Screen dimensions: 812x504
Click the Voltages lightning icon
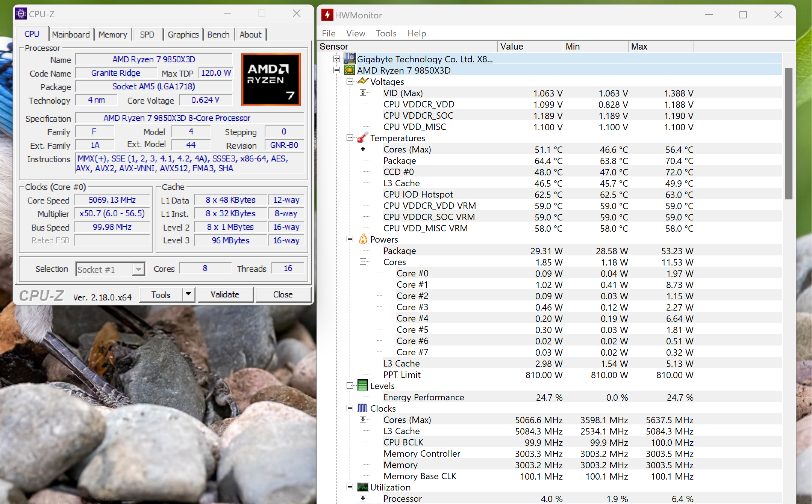[x=362, y=81]
